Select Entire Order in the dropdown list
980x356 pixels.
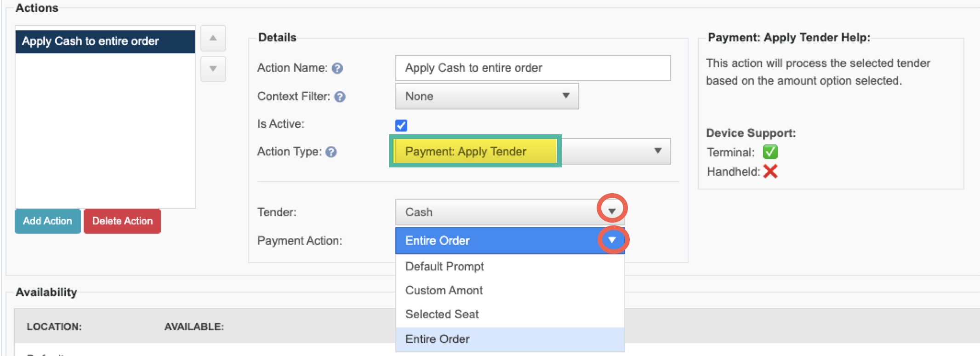coord(438,339)
